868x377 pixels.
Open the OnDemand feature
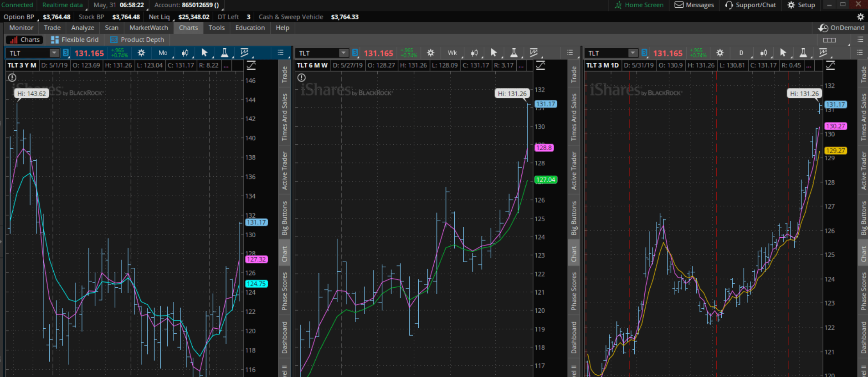pos(841,28)
